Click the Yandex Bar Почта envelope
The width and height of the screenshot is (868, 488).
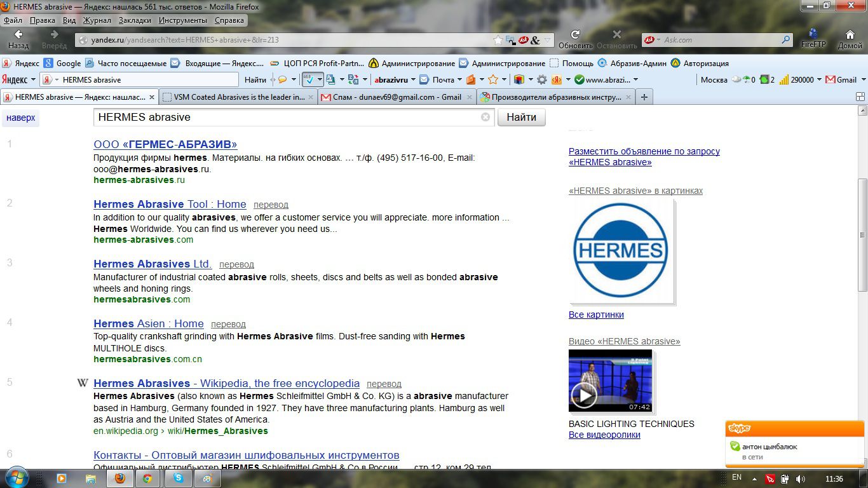(424, 79)
